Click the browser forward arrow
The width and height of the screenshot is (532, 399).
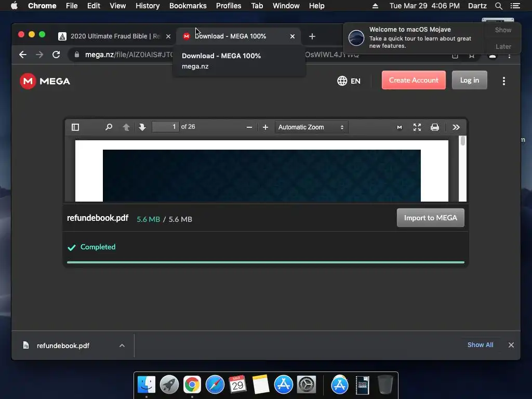[x=39, y=55]
